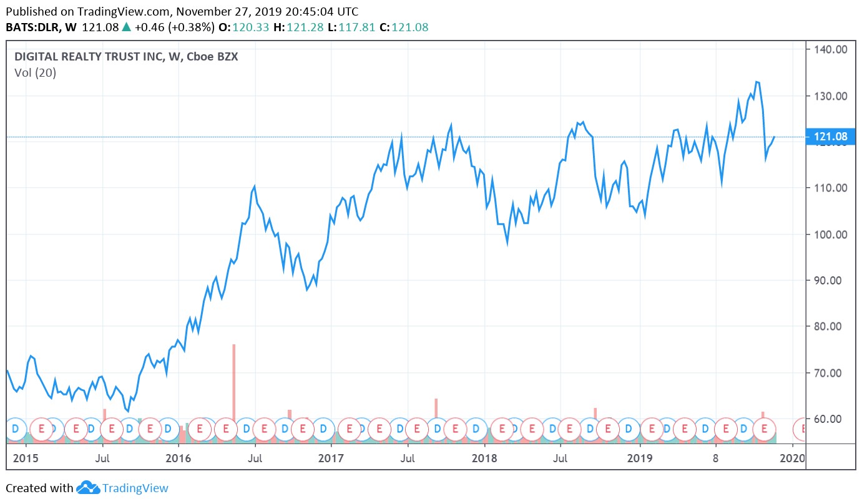Viewport: 862px width, 504px height.
Task: Click the first E earnings marker at chart's left
Action: coord(41,429)
